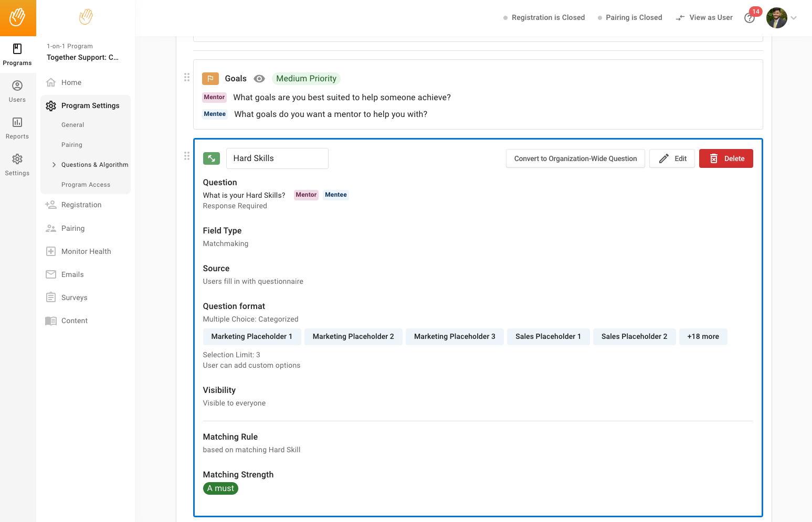Expand Questions & Algorithm chevron
Screen dimensions: 812x522
coord(54,165)
